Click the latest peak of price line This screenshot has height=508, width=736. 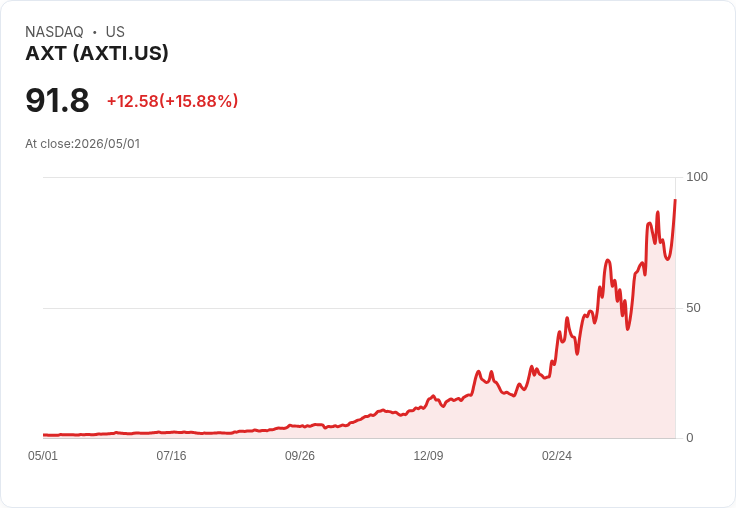(x=675, y=200)
